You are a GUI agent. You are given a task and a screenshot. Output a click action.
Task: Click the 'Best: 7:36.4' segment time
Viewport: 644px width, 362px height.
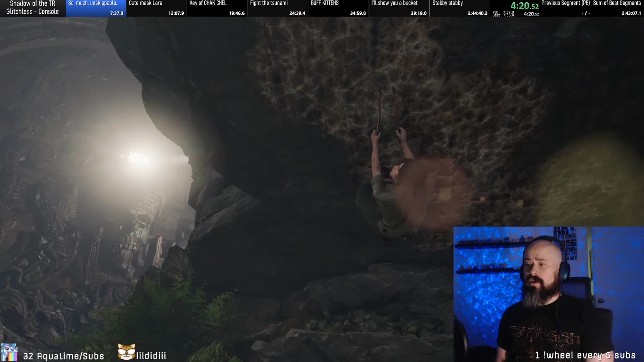tap(503, 15)
